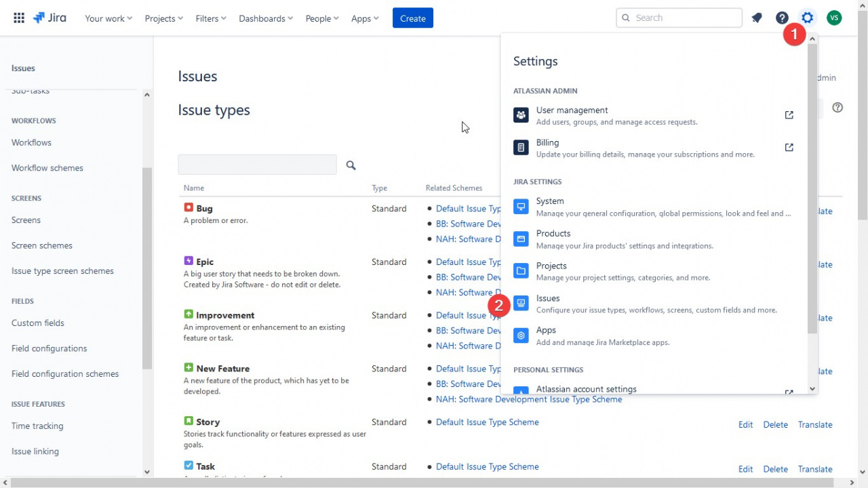The width and height of the screenshot is (868, 488).
Task: Click the Jira logo
Action: (x=50, y=18)
